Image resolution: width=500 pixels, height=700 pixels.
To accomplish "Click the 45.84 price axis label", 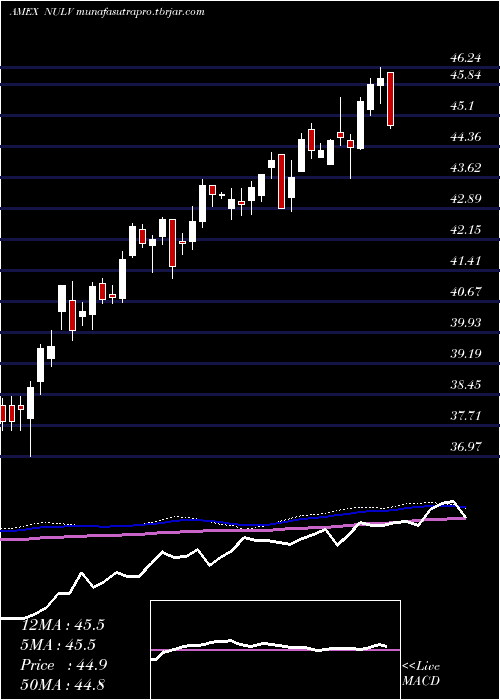I will coord(466,75).
